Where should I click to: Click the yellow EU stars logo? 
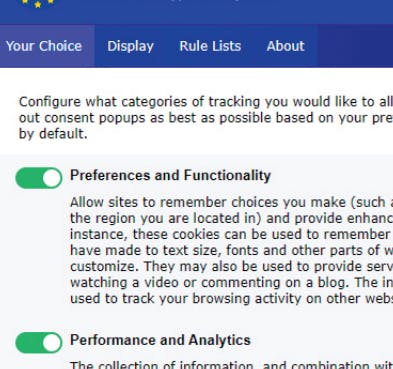[37, 3]
